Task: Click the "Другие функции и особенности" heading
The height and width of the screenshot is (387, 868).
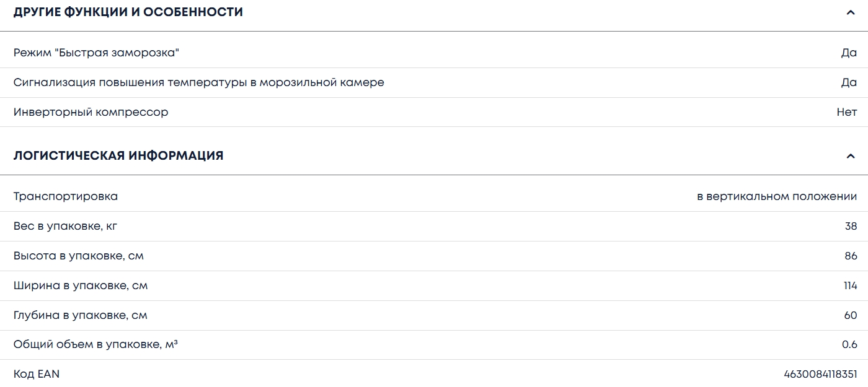Action: 128,12
